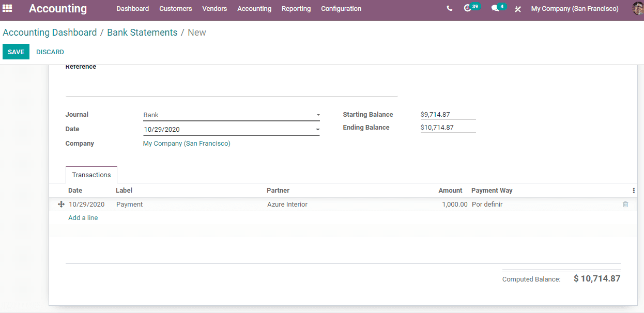
Task: Open My Company (San Francisco) company link
Action: tap(187, 144)
